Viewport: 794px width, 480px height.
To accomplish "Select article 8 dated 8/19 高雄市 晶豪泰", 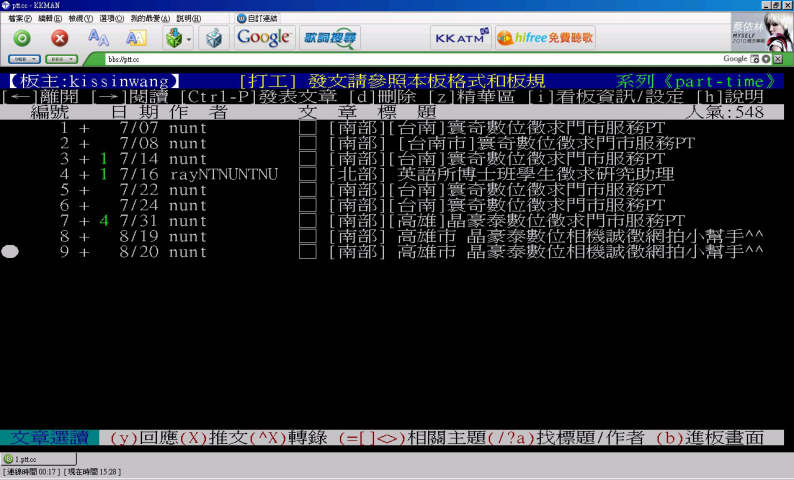I will pos(392,236).
